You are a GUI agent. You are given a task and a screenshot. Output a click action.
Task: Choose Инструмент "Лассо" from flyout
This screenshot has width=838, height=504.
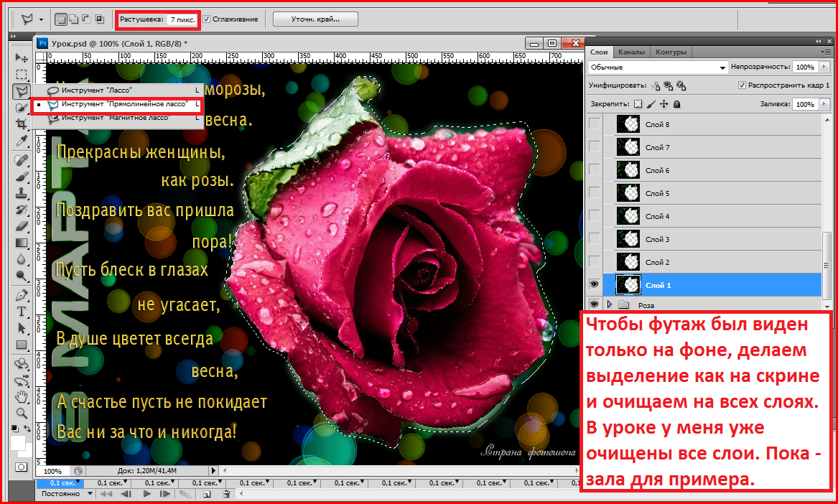point(116,90)
